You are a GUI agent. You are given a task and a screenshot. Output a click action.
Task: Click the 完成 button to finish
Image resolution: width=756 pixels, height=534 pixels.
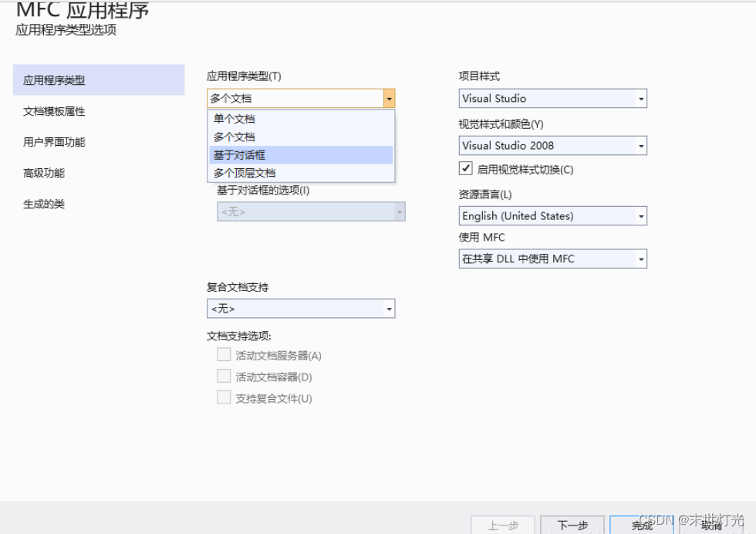[641, 523]
